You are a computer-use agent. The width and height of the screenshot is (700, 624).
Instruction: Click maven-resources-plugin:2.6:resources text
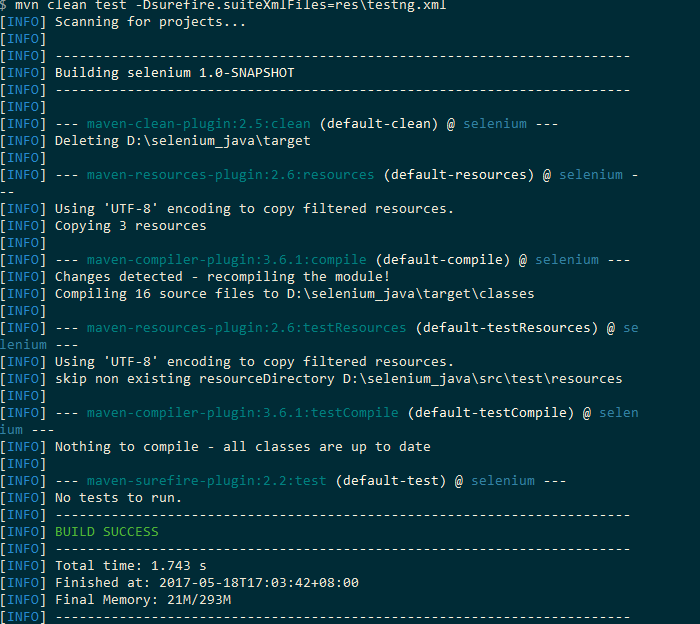point(230,175)
